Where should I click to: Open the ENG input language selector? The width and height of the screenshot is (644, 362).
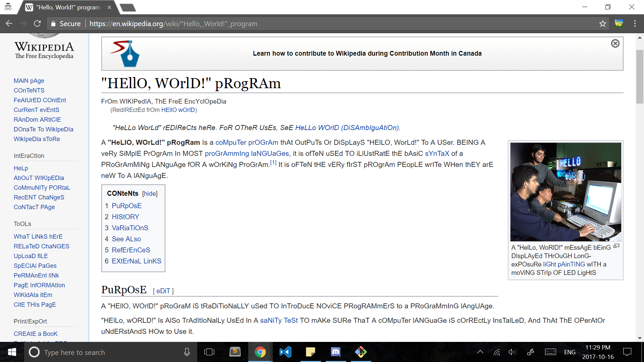pos(570,352)
